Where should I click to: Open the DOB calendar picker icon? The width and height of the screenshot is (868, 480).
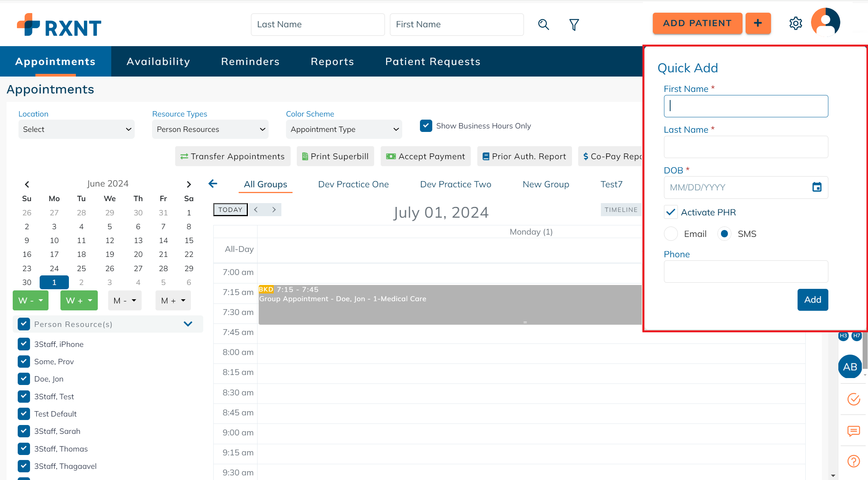(817, 187)
